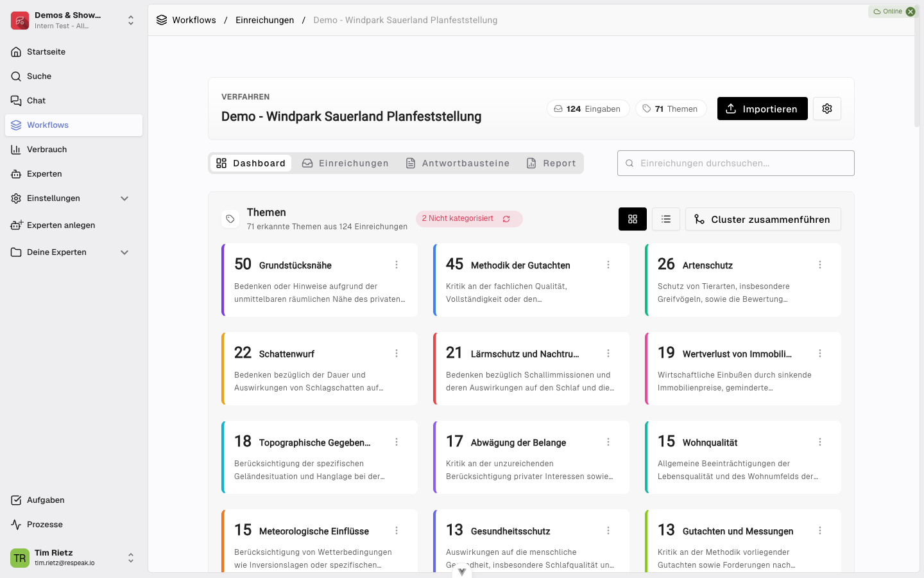Open the Grundstücksnähe theme card
The width and height of the screenshot is (924, 578).
pos(320,280)
